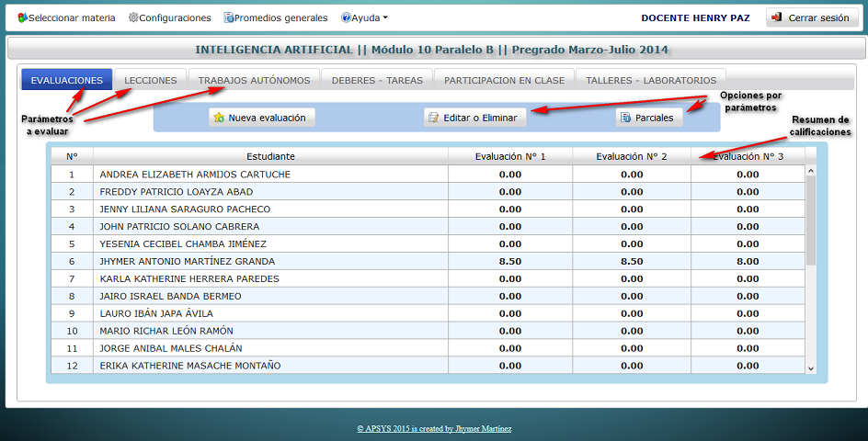The height and width of the screenshot is (441, 868).
Task: Open the TRABAJOS AUTÓNOMOS tab
Action: (x=254, y=80)
